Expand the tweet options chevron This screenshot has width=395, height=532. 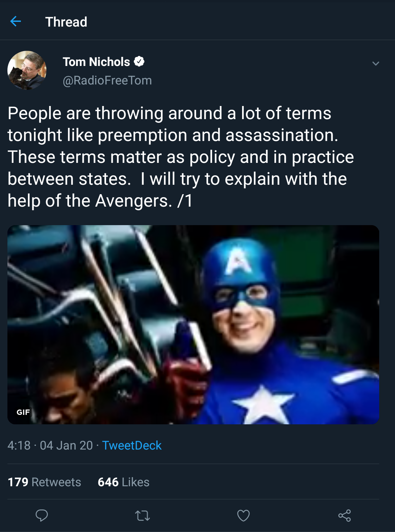pos(375,64)
